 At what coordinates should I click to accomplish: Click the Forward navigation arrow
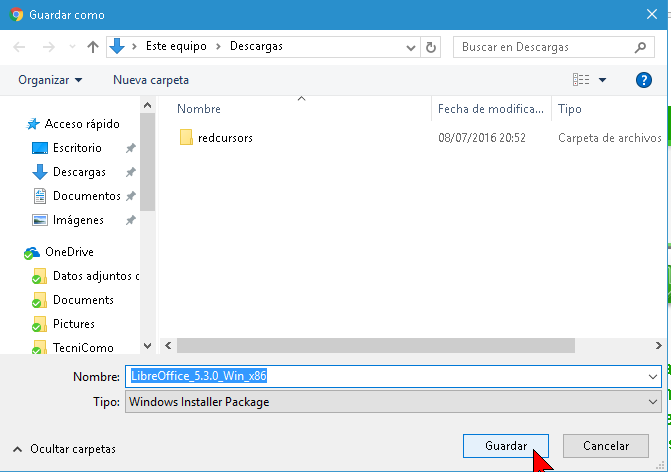click(48, 47)
